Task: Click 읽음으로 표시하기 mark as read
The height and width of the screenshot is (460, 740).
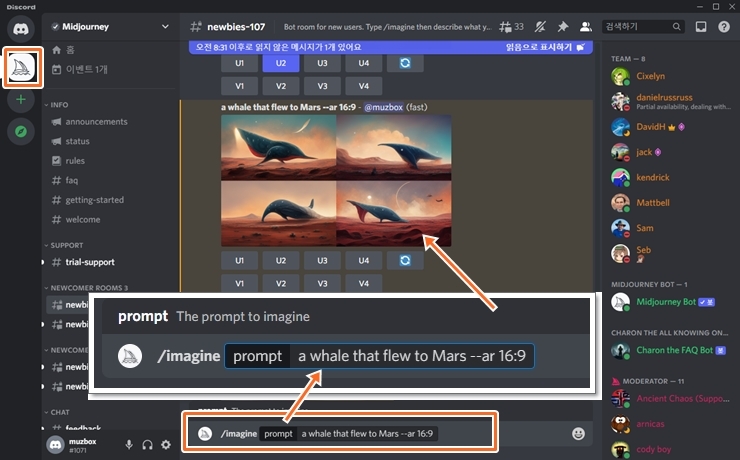Action: pos(545,47)
